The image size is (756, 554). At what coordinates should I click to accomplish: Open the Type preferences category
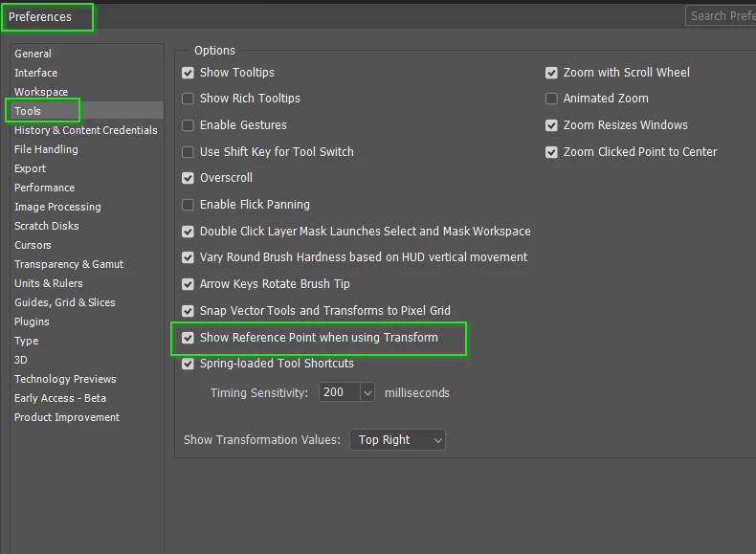click(26, 341)
